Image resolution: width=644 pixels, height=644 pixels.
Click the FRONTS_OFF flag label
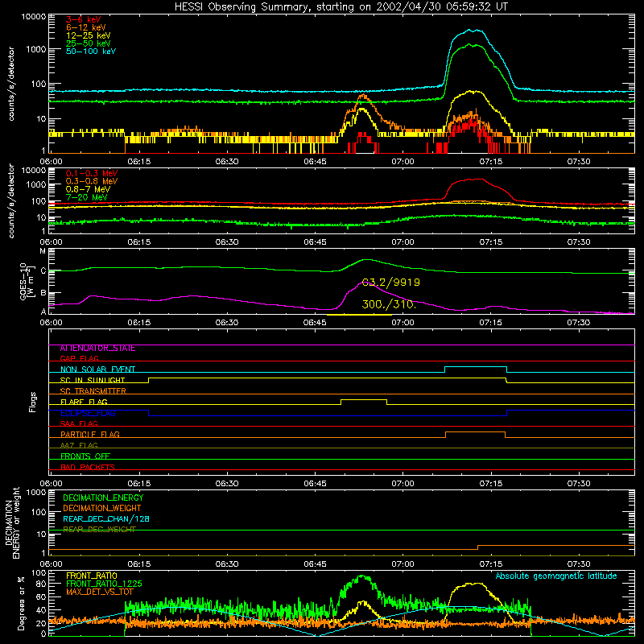coord(85,456)
